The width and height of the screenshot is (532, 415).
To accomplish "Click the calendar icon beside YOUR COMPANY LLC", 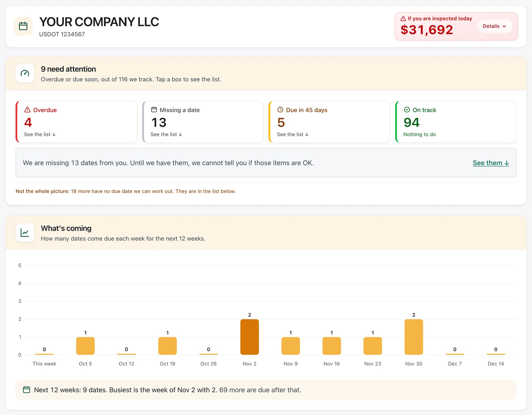I will (23, 26).
